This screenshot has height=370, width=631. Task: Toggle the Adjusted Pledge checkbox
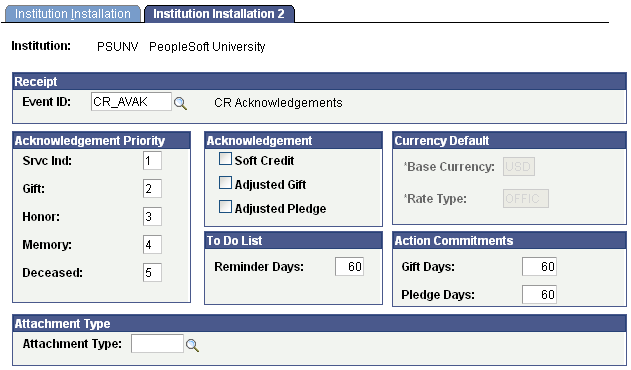tap(225, 207)
